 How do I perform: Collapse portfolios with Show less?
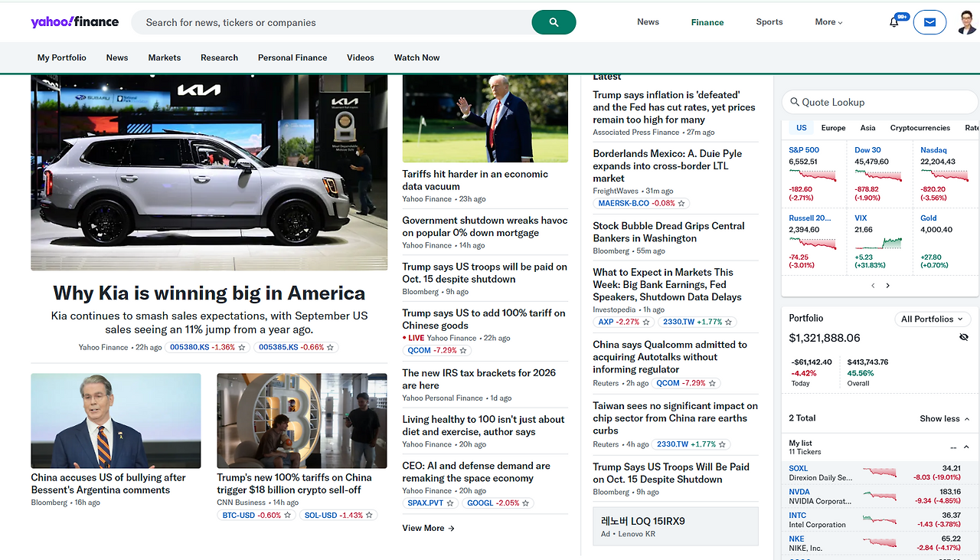[x=945, y=419]
